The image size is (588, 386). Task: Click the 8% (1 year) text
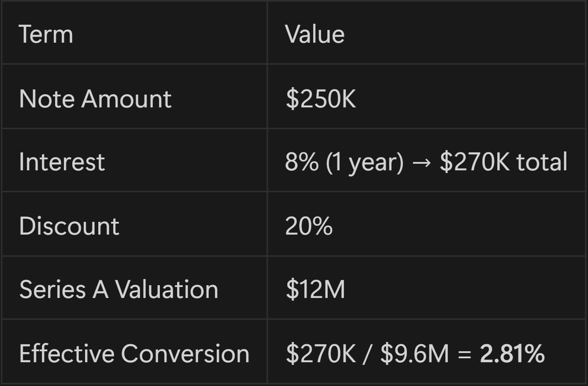click(x=344, y=162)
